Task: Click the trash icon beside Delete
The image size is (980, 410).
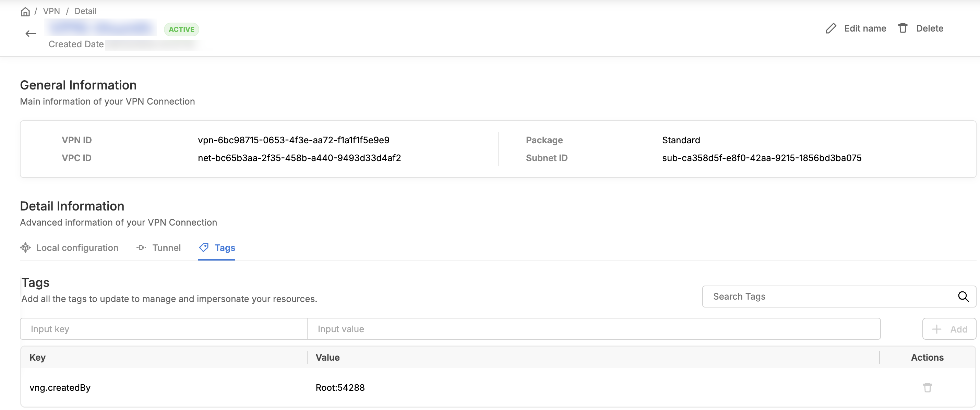Action: [903, 28]
